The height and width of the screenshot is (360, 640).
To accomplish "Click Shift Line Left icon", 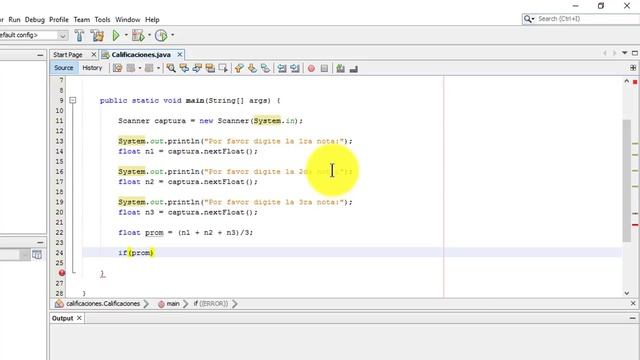I will [282, 68].
